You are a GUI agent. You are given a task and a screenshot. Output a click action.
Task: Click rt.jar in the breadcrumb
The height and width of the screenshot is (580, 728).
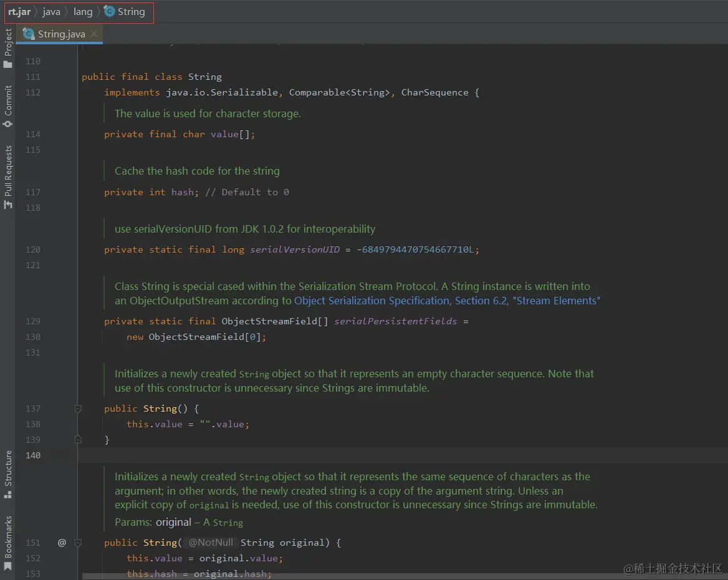pyautogui.click(x=19, y=12)
